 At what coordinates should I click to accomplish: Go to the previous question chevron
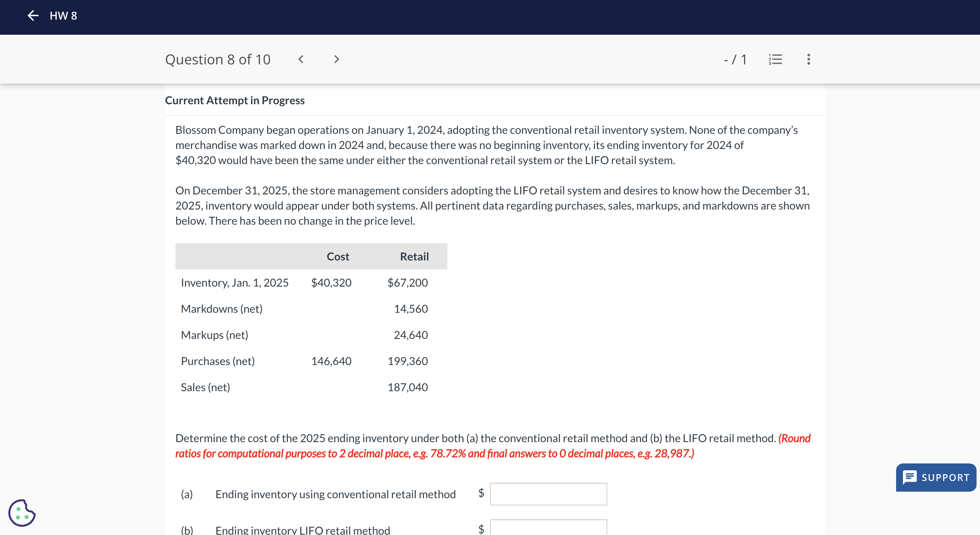tap(301, 60)
